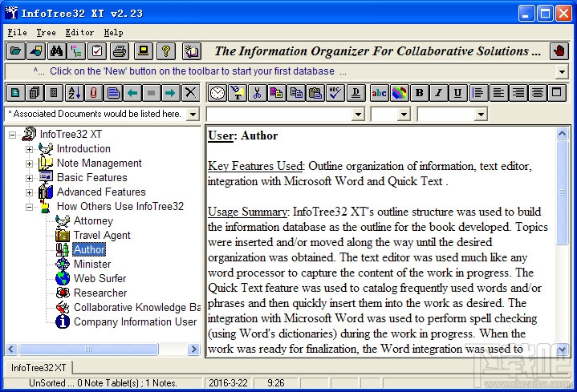Viewport: 577px width, 392px height.
Task: Click the gray square icon between arrows
Action: point(152,93)
